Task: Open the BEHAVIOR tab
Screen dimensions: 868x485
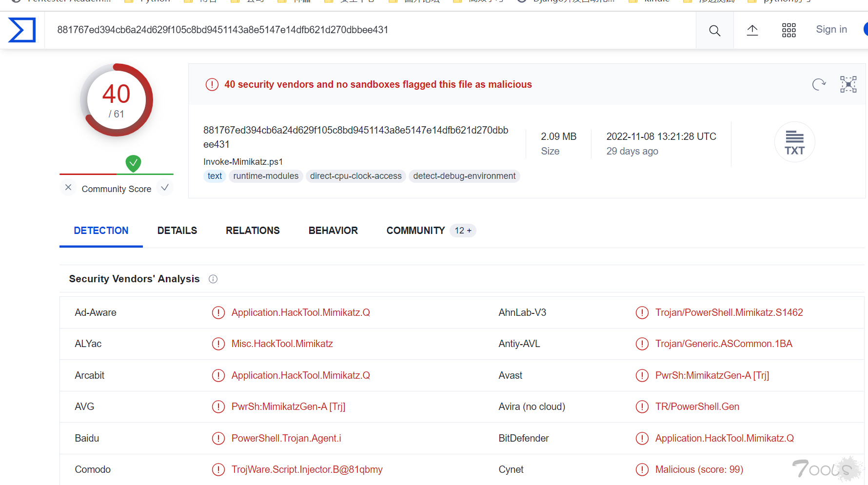Action: (x=333, y=231)
